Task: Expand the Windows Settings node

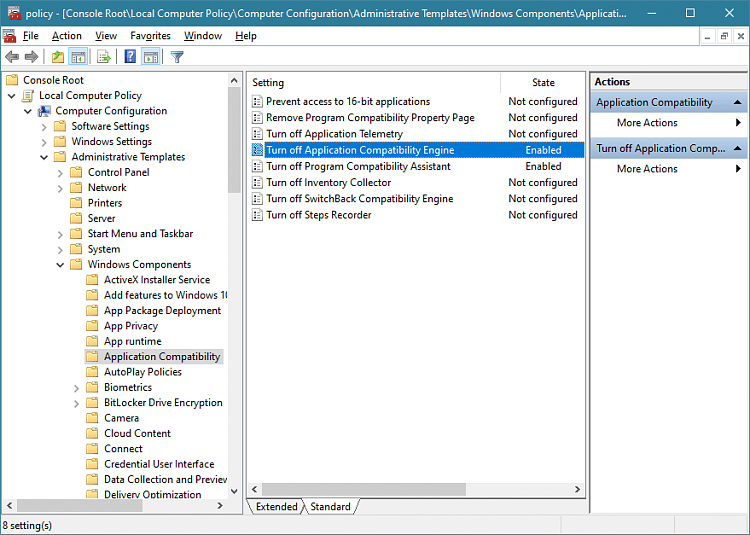Action: tap(44, 142)
